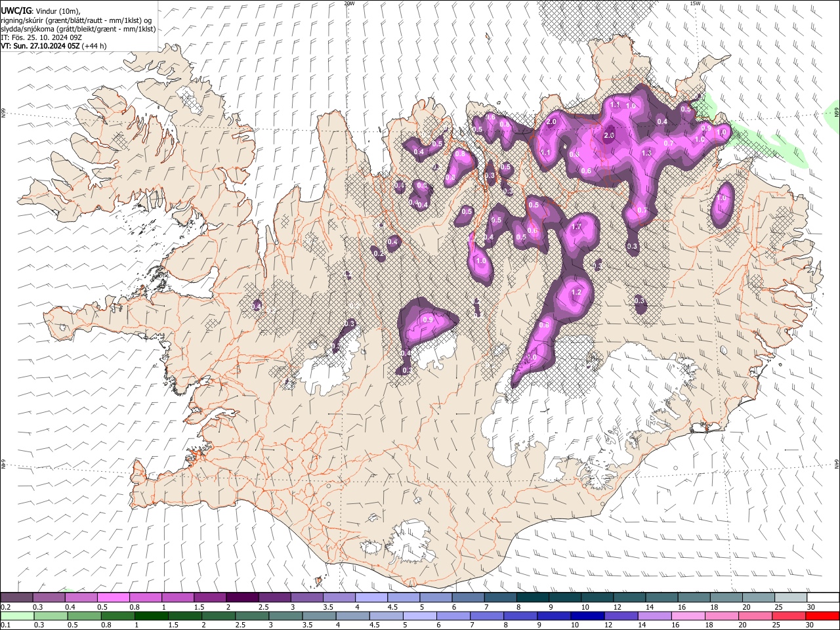This screenshot has width=840, height=630.
Task: Click the 1.3 precipitation value on the map
Action: click(646, 153)
